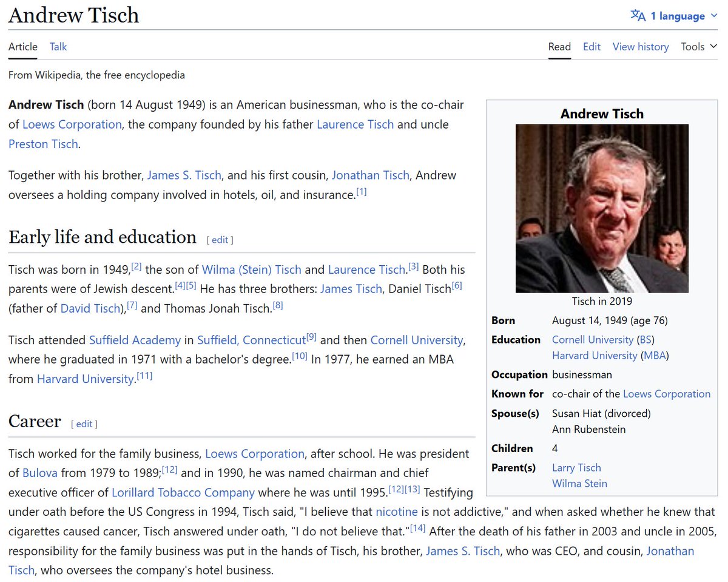Open citation reference number 1

click(x=362, y=192)
